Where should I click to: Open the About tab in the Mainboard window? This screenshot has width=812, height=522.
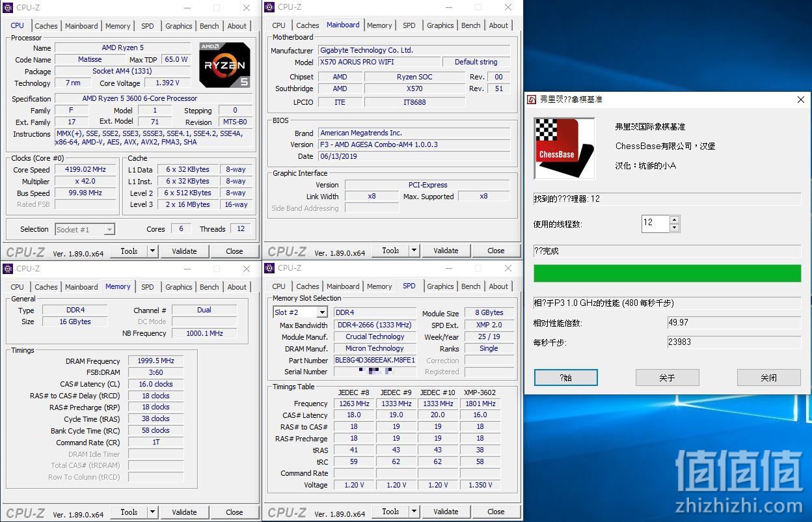click(498, 25)
